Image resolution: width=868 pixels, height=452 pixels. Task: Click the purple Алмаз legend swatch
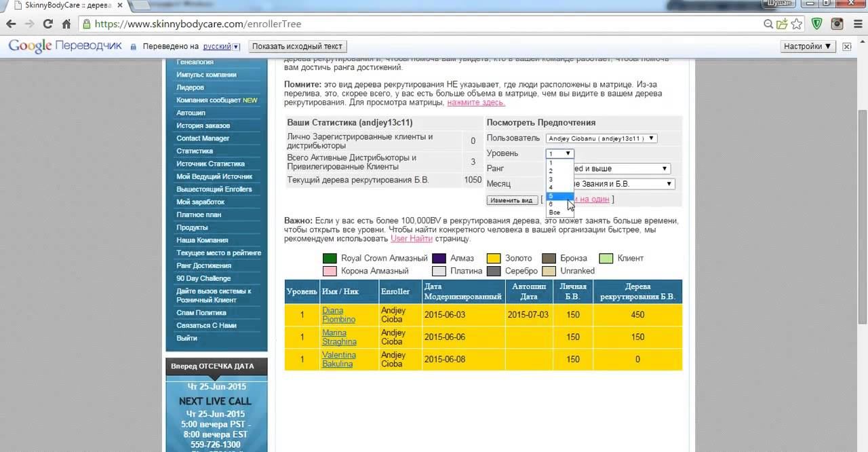click(439, 258)
